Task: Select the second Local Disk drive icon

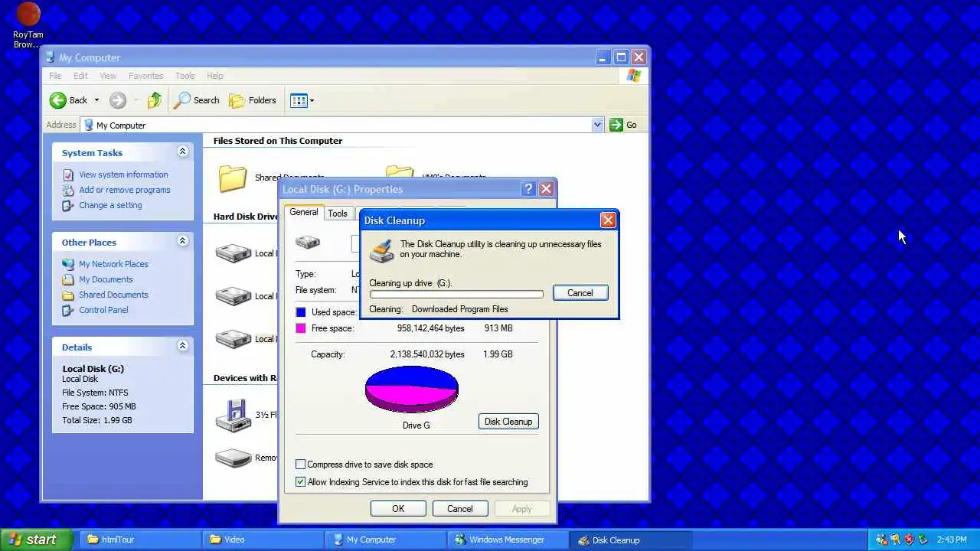Action: (x=234, y=295)
